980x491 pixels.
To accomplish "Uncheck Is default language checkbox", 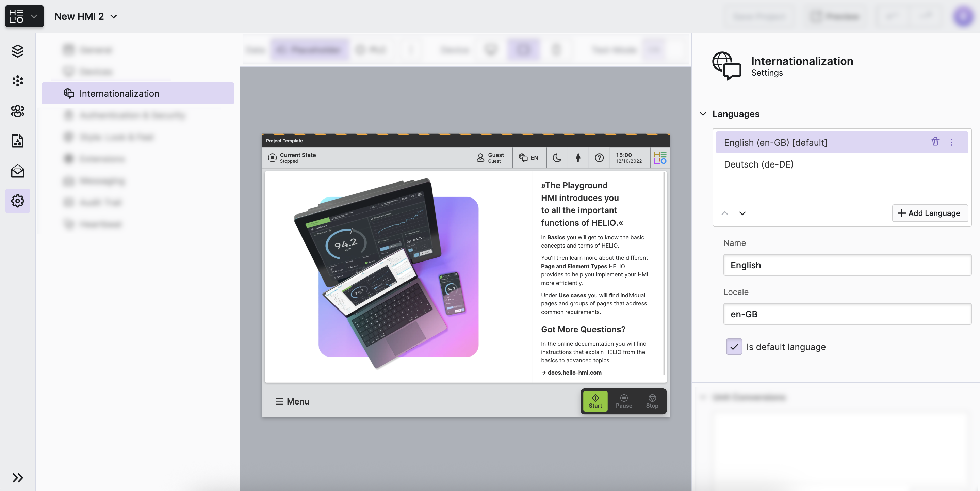I will point(734,346).
